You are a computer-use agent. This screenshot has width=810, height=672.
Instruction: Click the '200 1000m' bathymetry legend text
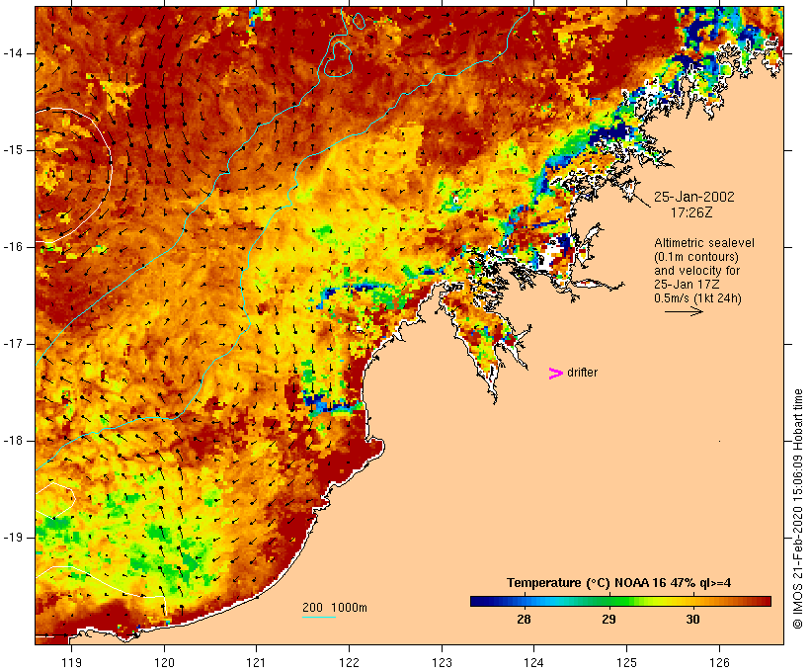[335, 608]
